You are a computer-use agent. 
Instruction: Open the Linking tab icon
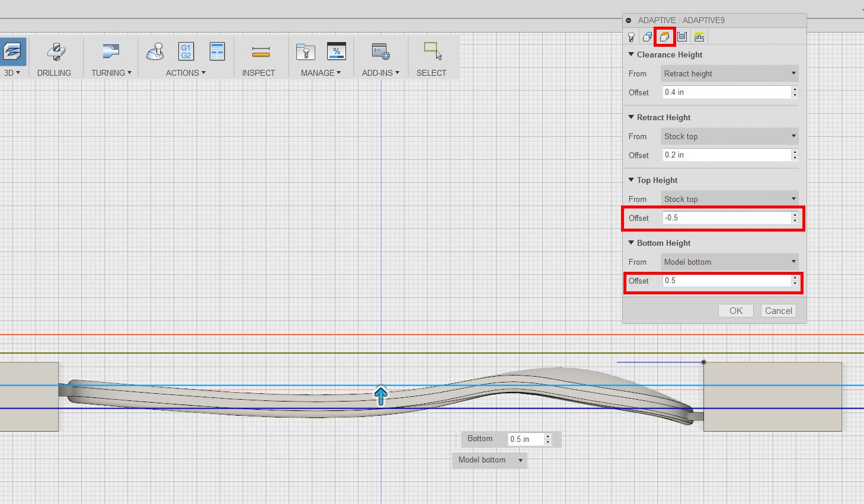tap(699, 37)
